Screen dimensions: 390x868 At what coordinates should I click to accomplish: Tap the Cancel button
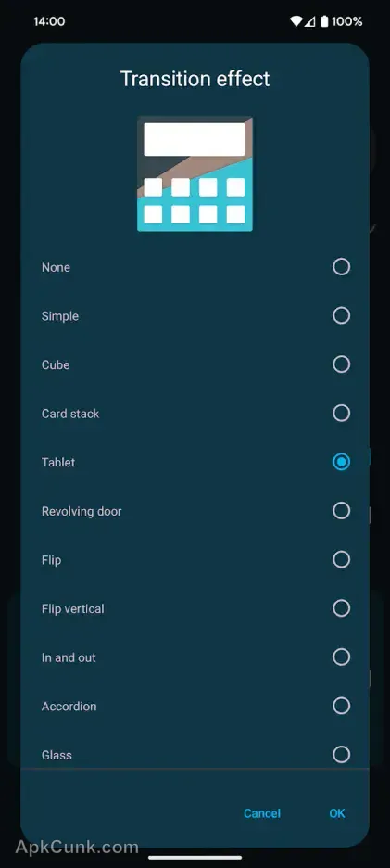point(262,813)
